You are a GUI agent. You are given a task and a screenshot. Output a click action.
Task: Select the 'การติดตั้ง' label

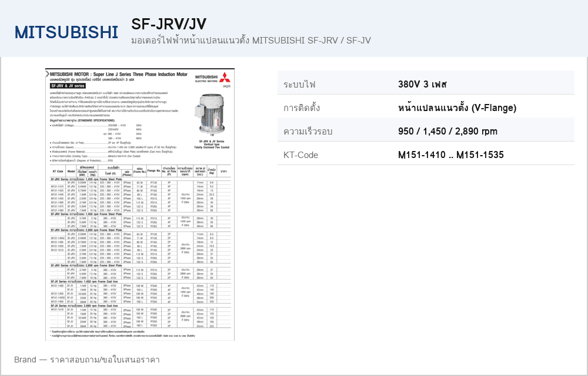coord(302,108)
